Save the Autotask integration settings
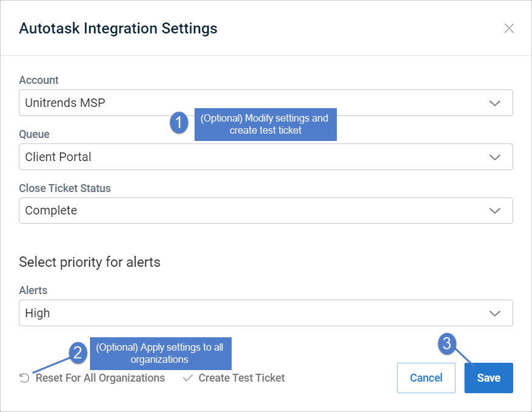 click(x=489, y=378)
